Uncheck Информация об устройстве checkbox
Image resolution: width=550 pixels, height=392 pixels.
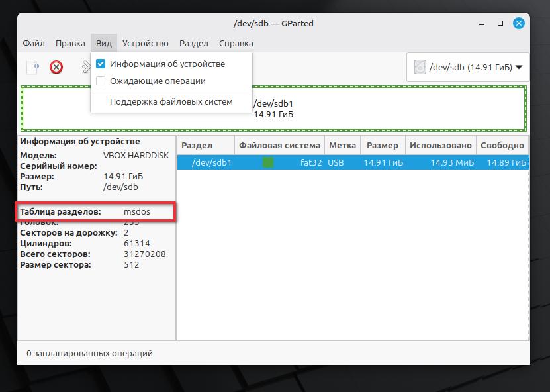click(101, 64)
